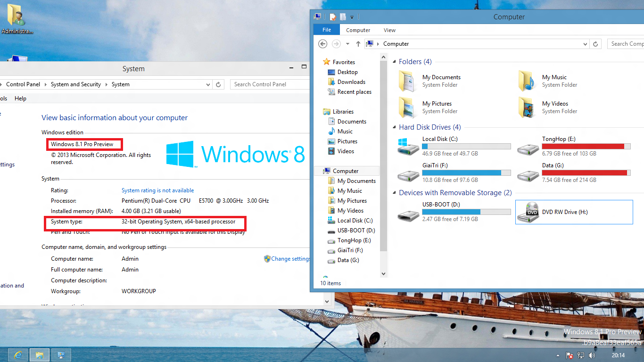Image resolution: width=644 pixels, height=362 pixels.
Task: Go to Control Panel breadcrumb
Action: pyautogui.click(x=23, y=84)
